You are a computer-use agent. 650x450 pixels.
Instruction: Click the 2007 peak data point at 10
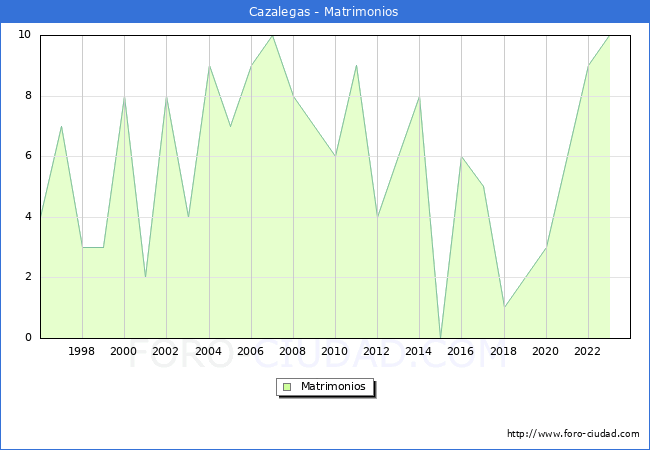272,36
